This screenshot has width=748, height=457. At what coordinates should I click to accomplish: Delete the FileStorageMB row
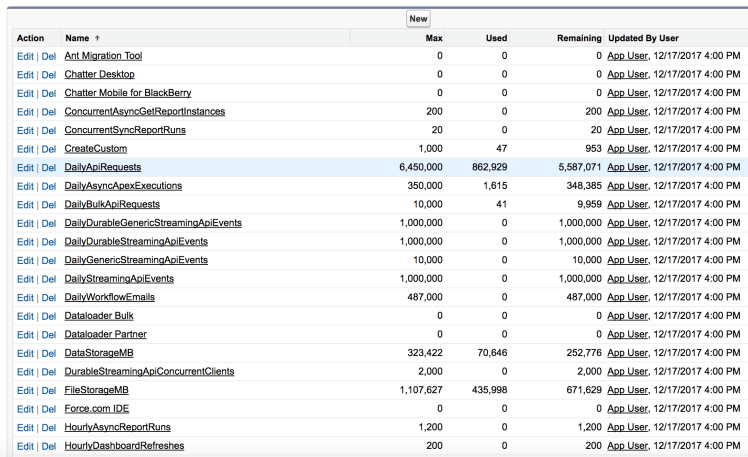(x=48, y=390)
